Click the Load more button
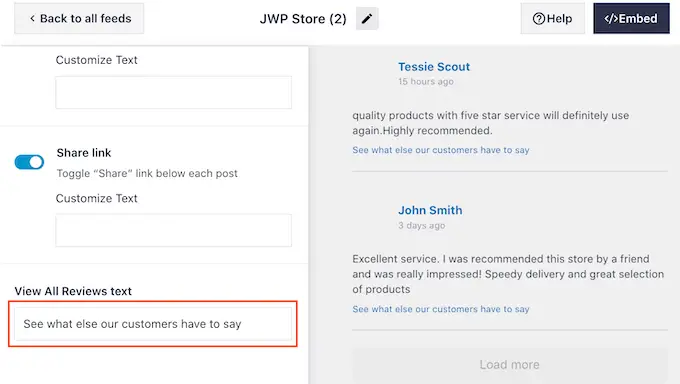This screenshot has height=384, width=680. [x=510, y=364]
